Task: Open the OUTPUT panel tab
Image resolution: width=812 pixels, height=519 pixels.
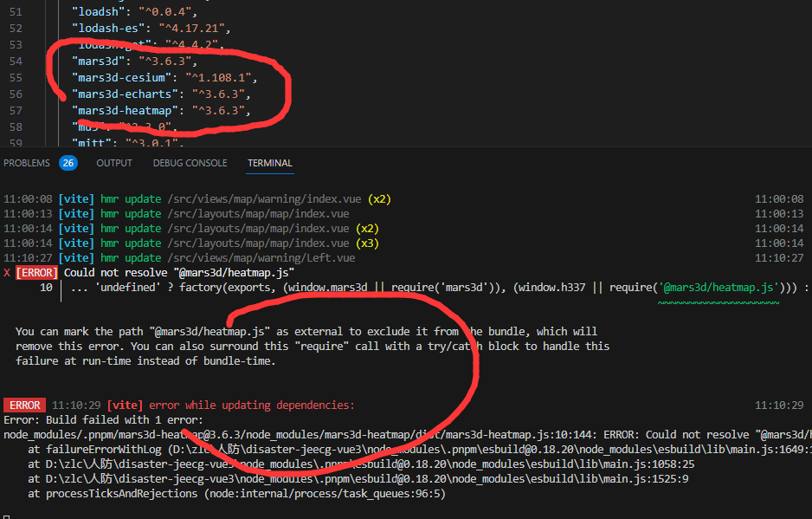Action: point(114,163)
